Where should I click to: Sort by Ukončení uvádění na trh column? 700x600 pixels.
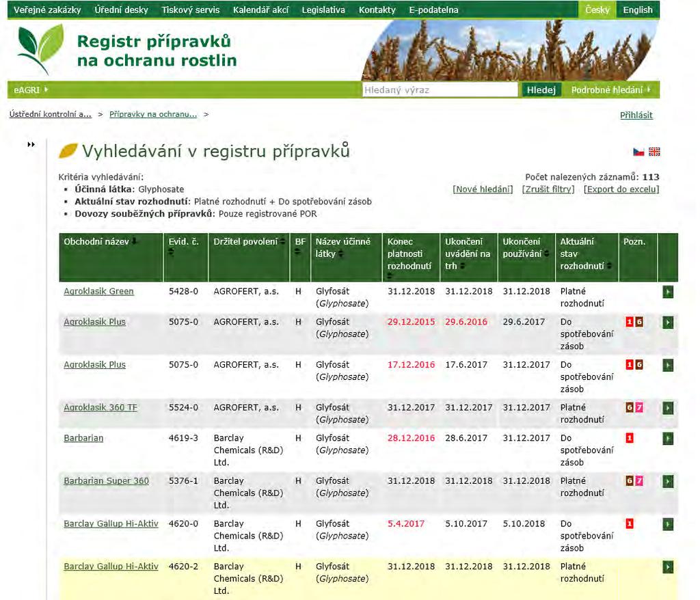click(x=463, y=266)
